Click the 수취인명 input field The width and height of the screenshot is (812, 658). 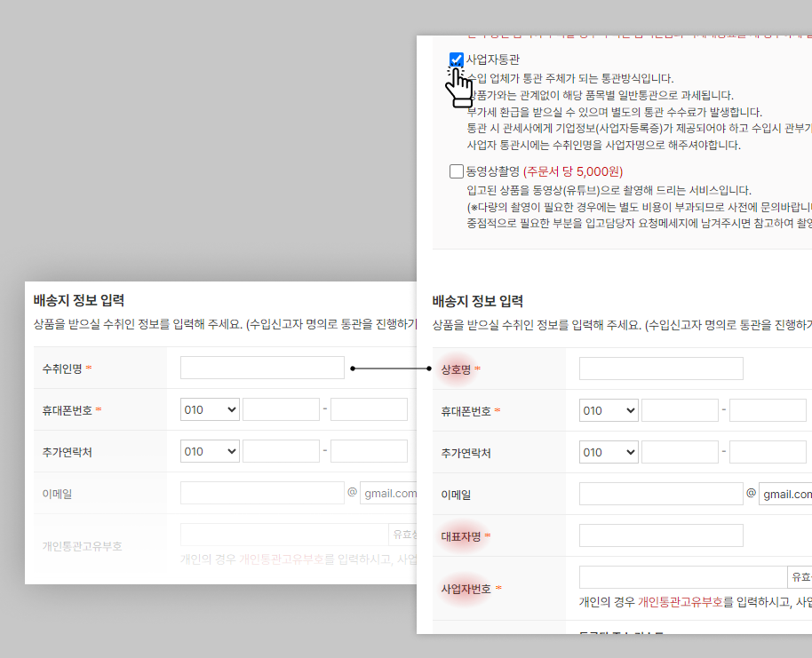[x=262, y=368]
